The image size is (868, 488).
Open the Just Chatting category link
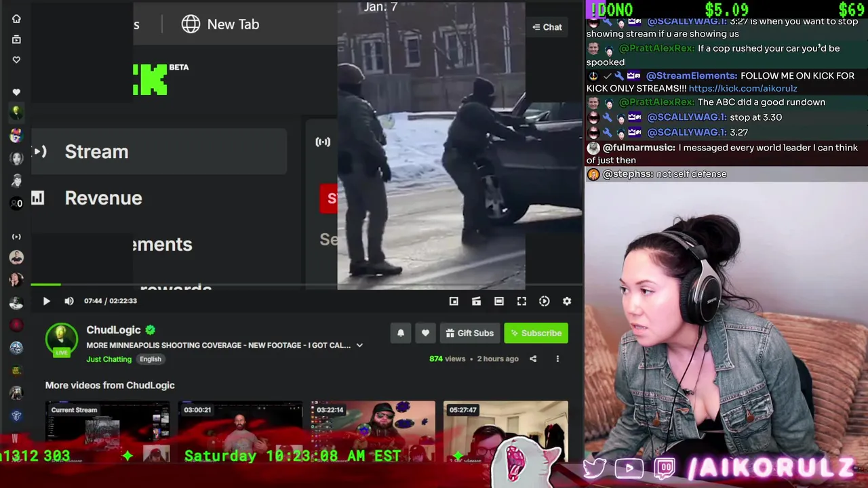(108, 359)
